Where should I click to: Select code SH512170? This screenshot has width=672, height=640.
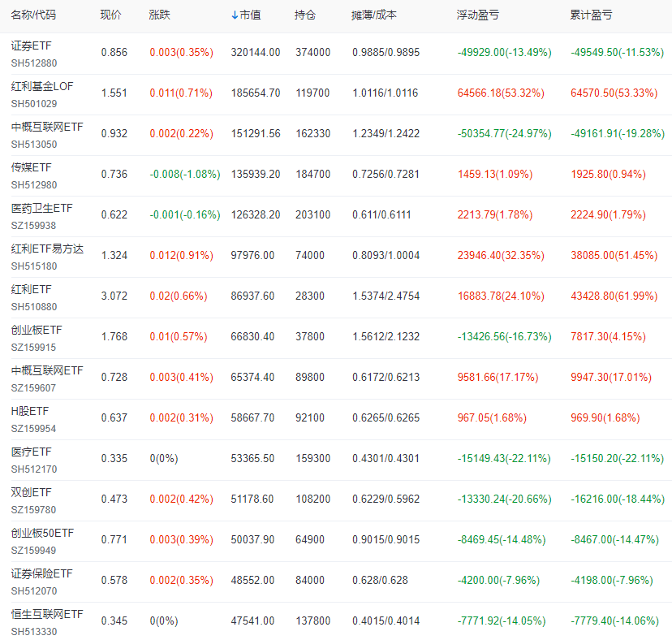click(34, 469)
